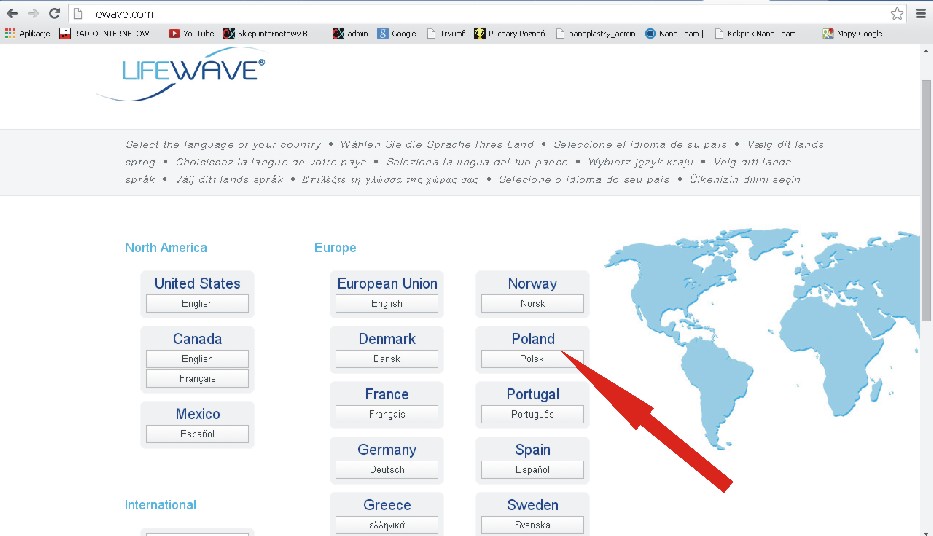Select Dansk under Denmark
Screen dimensions: 933x536
(387, 359)
